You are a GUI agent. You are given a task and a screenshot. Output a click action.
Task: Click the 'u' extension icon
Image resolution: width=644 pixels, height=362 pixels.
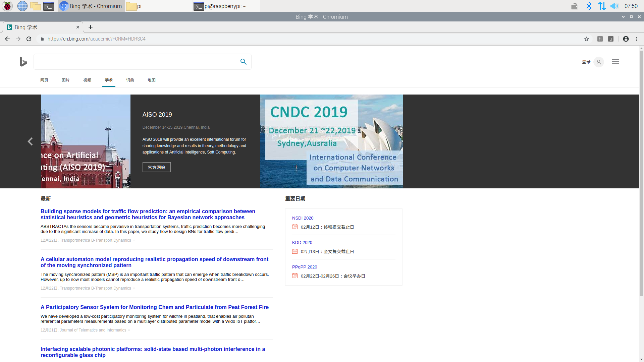pos(611,39)
